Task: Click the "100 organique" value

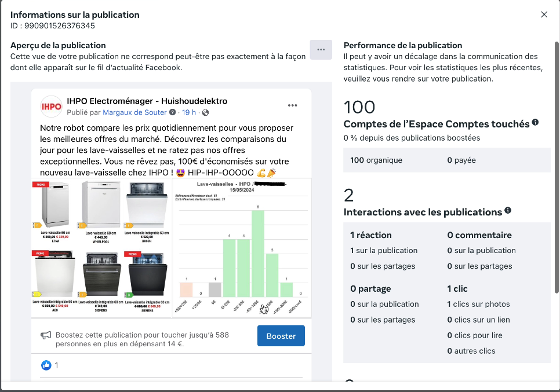Action: [376, 160]
